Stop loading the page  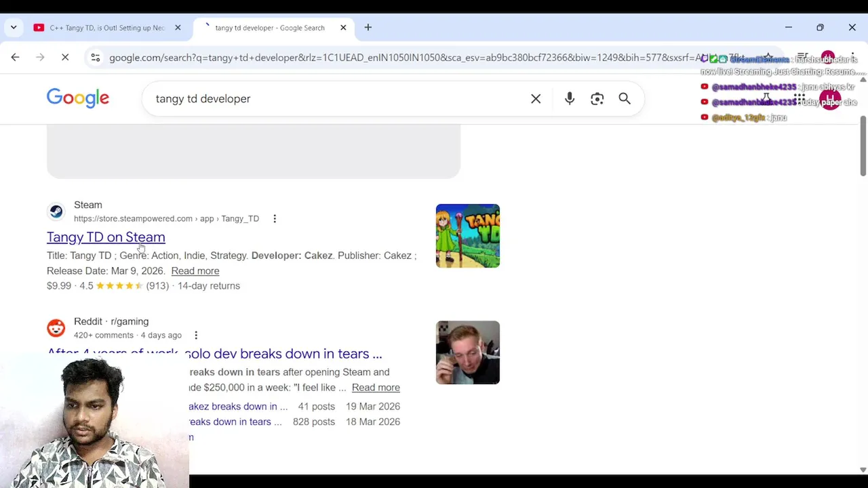[x=65, y=58]
